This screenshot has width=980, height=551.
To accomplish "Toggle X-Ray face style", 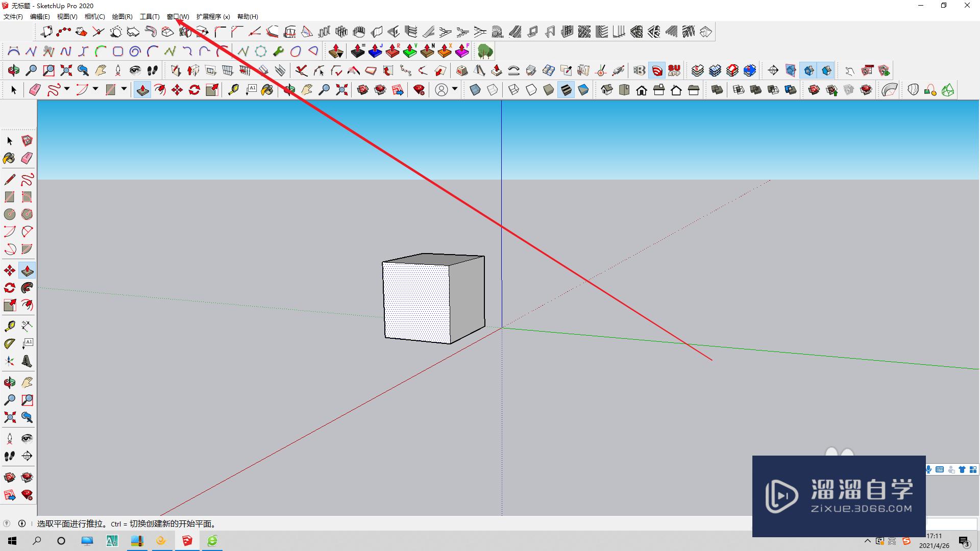I will [x=475, y=90].
